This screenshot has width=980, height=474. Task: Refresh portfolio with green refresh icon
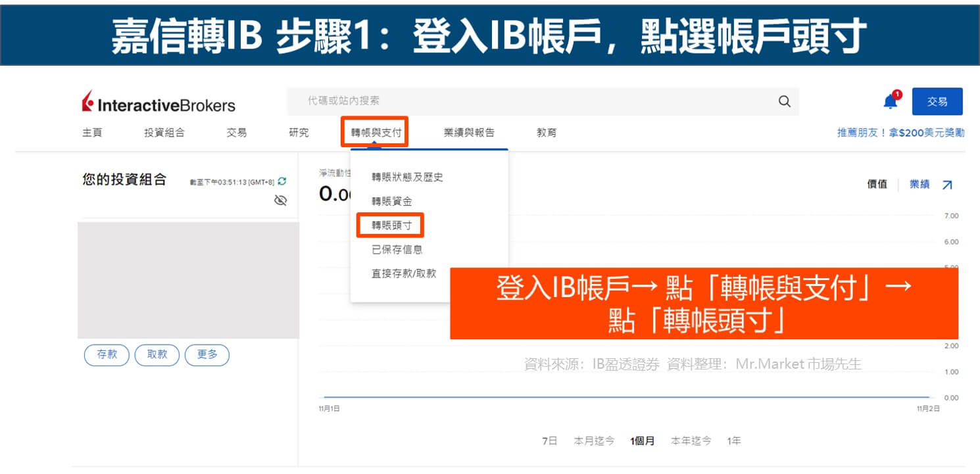tap(282, 181)
